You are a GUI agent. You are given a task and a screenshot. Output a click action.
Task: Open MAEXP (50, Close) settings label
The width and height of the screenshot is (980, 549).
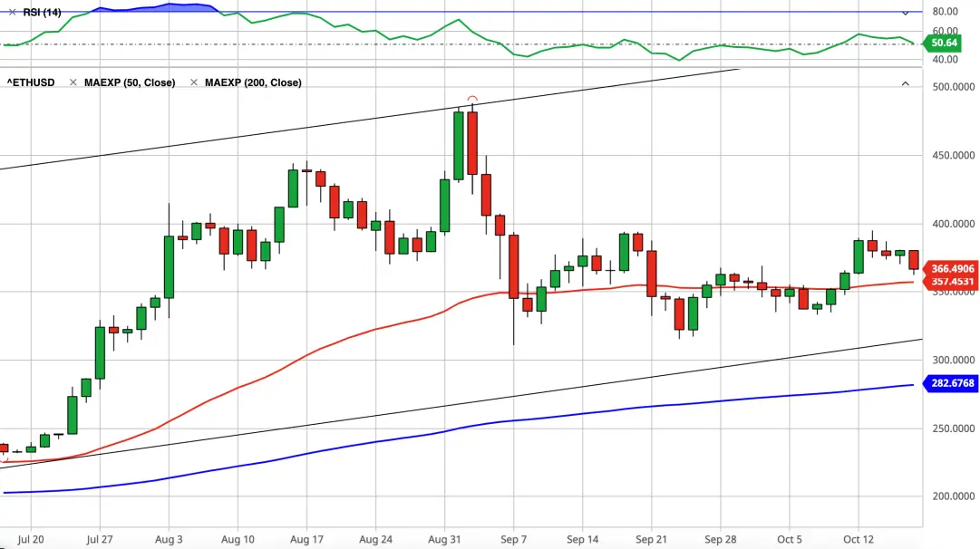click(x=130, y=82)
